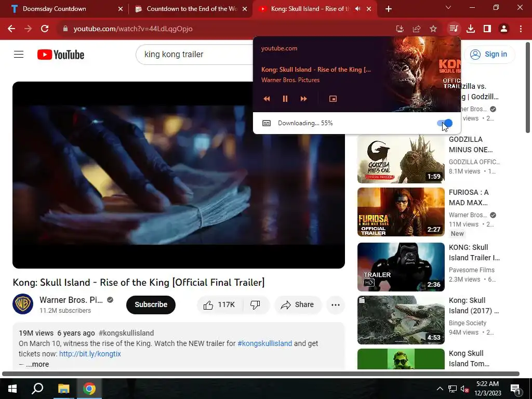Open the muted volume tray icon
This screenshot has width=532, height=399.
tap(464, 389)
